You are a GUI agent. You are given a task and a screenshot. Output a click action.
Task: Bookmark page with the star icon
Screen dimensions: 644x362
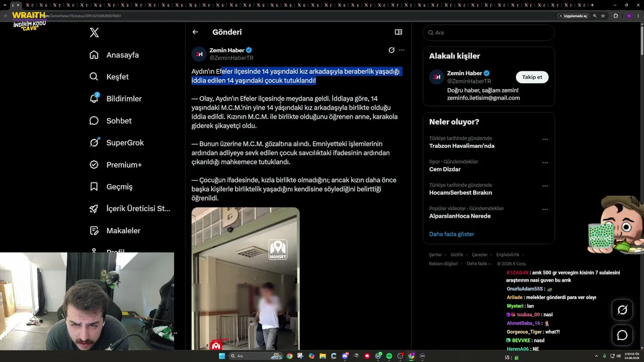click(603, 16)
